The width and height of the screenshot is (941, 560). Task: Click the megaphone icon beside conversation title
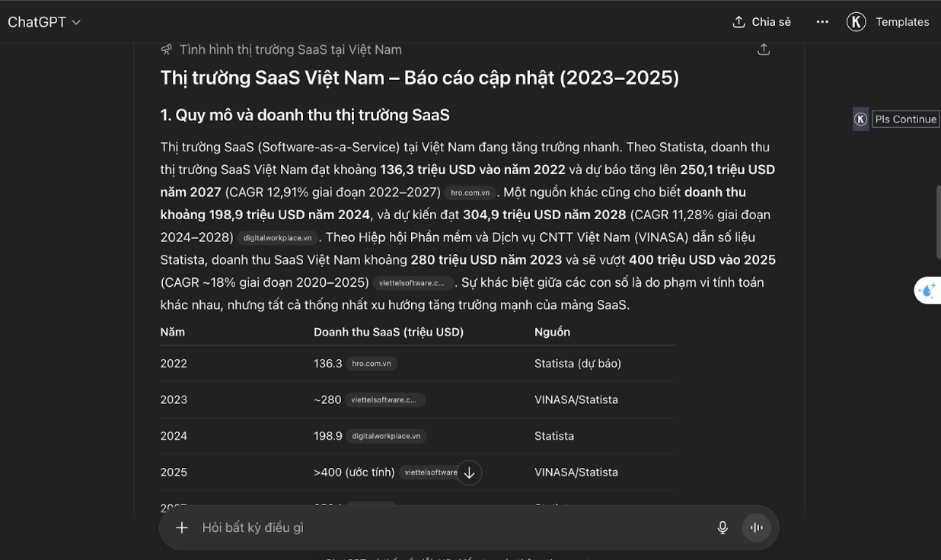[x=166, y=49]
